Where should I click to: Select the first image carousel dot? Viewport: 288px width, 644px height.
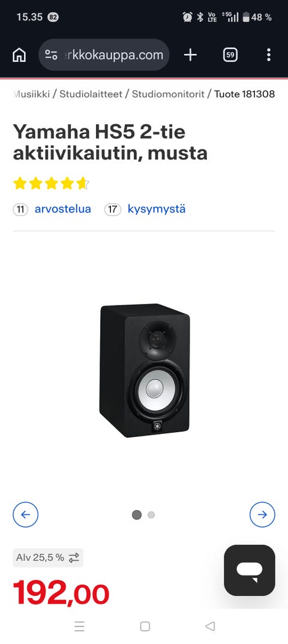point(137,514)
